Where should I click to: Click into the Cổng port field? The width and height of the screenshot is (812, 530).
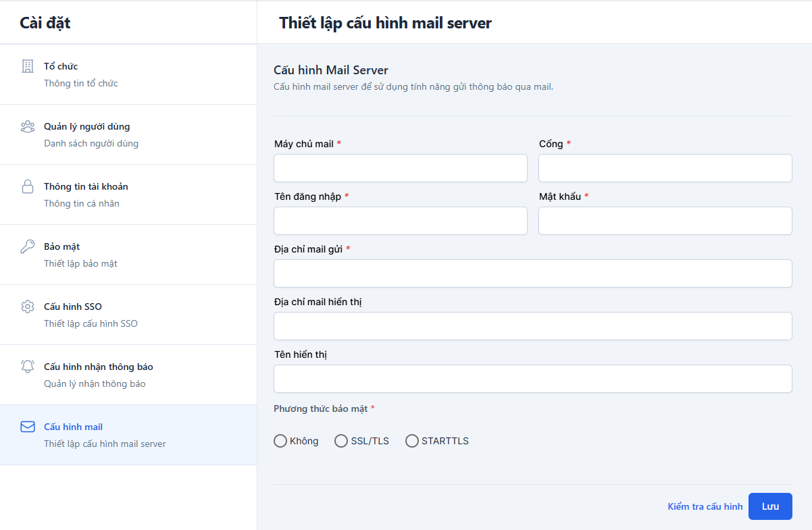pyautogui.click(x=665, y=168)
